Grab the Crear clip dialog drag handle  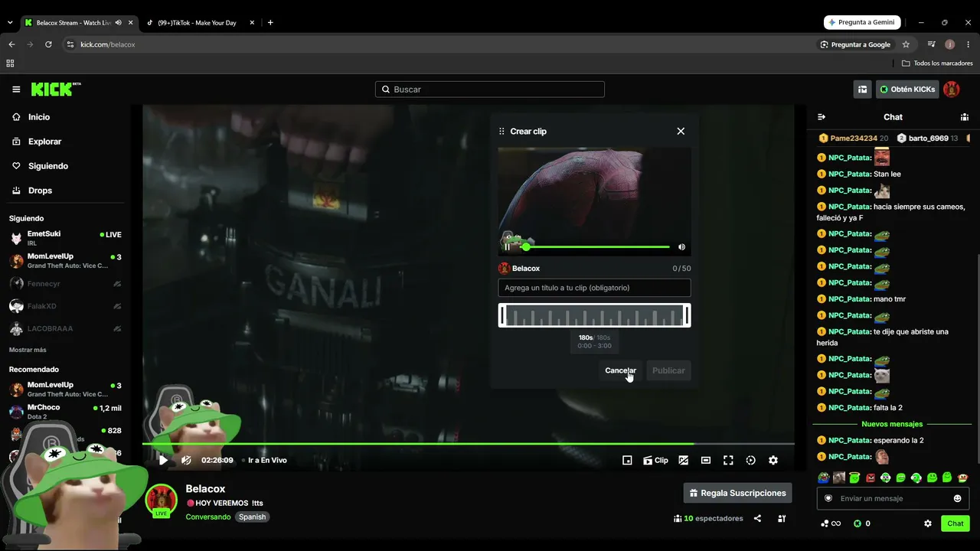point(501,131)
